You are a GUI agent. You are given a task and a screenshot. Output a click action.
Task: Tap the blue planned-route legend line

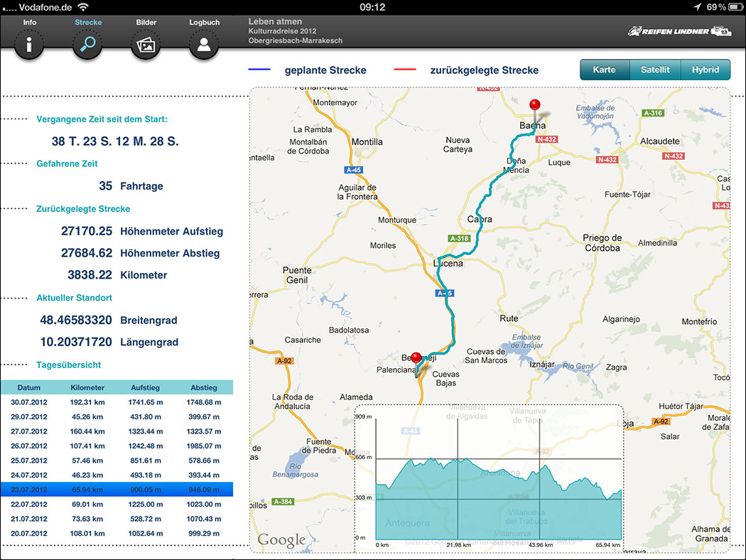pos(259,70)
